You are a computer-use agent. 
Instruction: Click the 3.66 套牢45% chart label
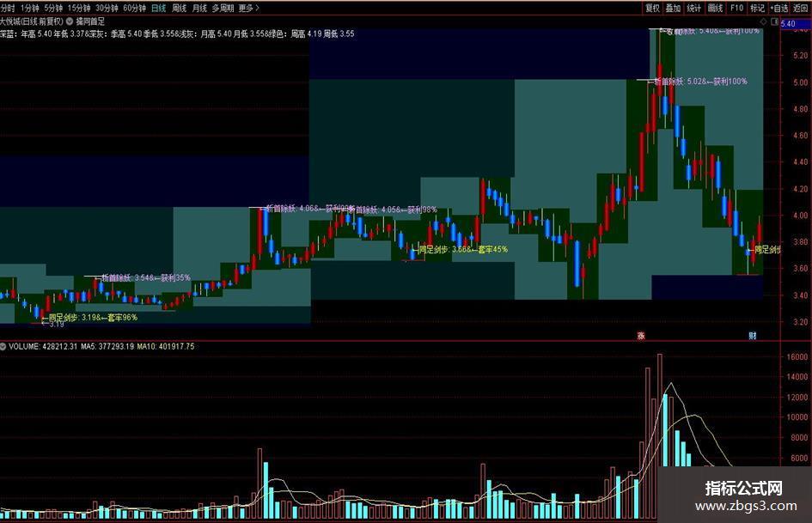[x=463, y=249]
